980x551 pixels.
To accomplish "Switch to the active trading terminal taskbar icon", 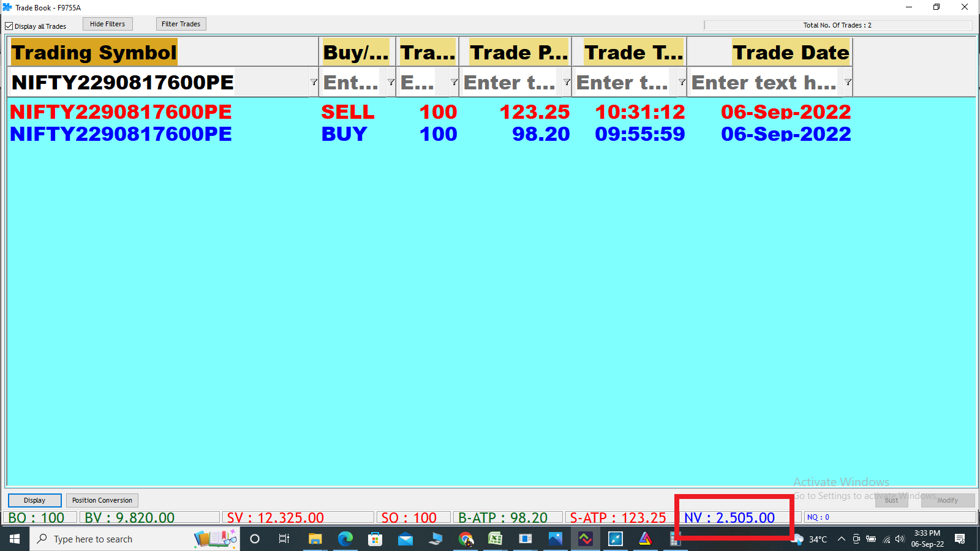I will 586,539.
